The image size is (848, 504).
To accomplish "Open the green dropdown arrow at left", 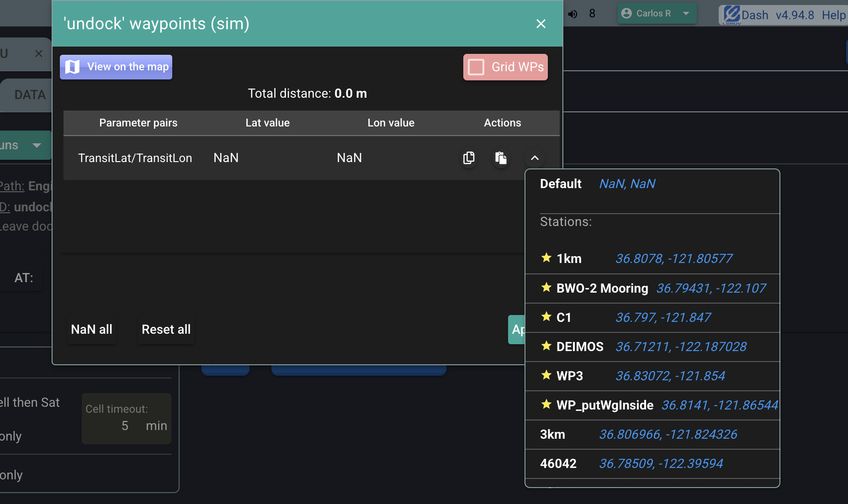I will point(37,146).
